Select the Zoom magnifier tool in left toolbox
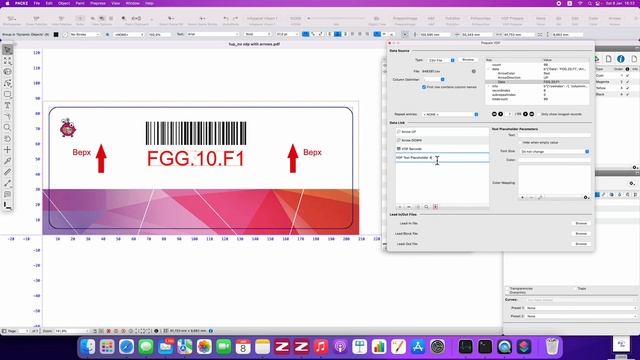 click(x=7, y=127)
